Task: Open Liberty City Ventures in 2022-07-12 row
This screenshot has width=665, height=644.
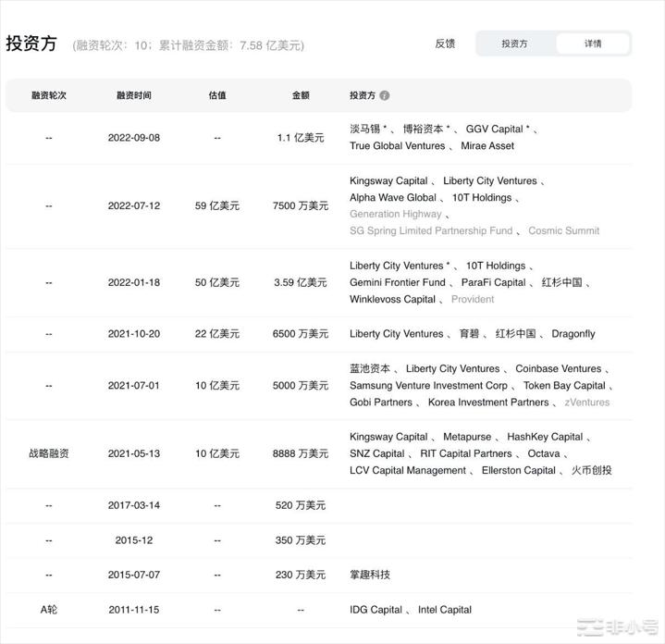Action: coord(490,180)
